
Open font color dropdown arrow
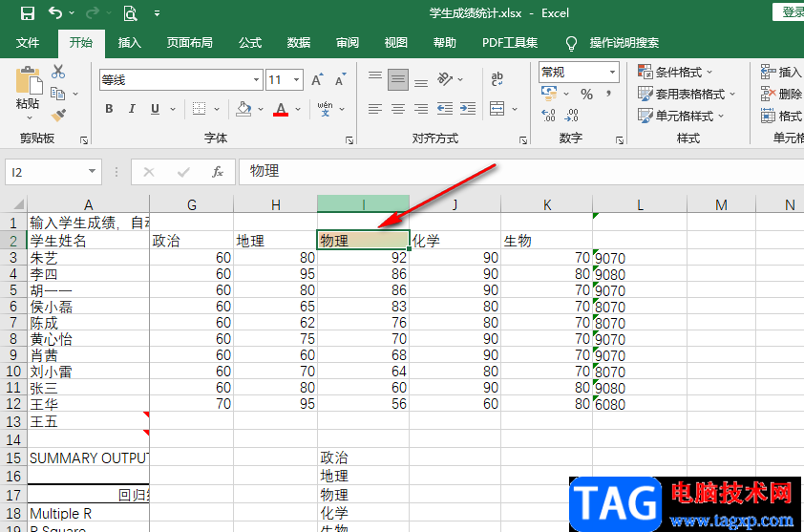click(x=298, y=109)
